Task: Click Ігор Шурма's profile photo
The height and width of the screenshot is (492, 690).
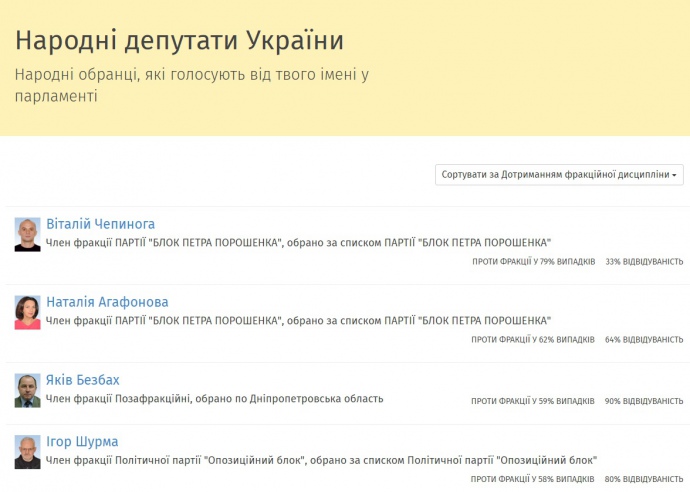Action: tap(28, 452)
